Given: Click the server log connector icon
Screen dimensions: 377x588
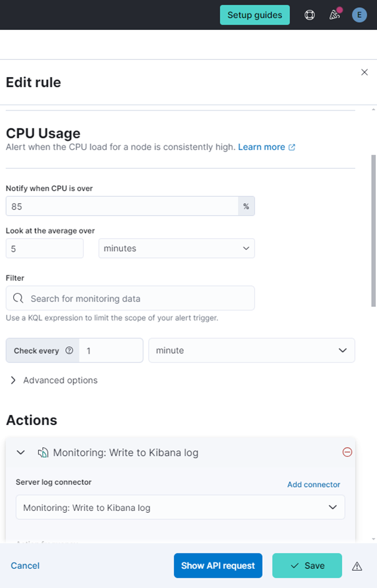Looking at the screenshot, I should pos(42,452).
